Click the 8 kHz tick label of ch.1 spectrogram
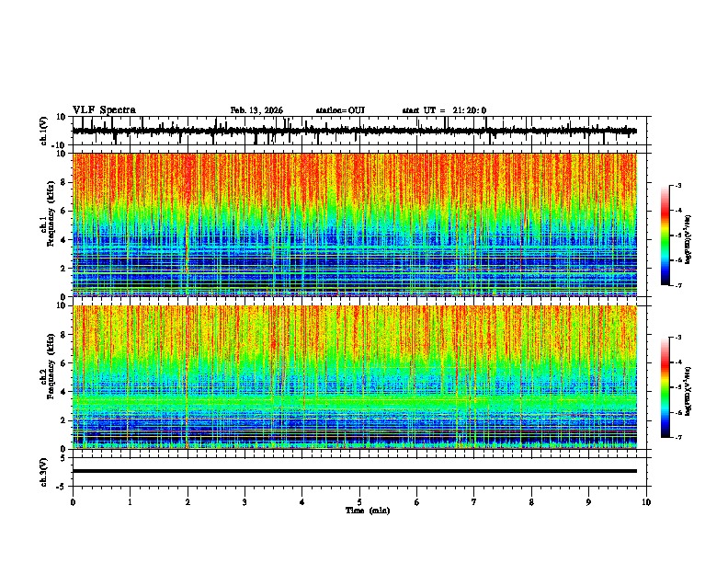The image size is (728, 563). point(63,182)
